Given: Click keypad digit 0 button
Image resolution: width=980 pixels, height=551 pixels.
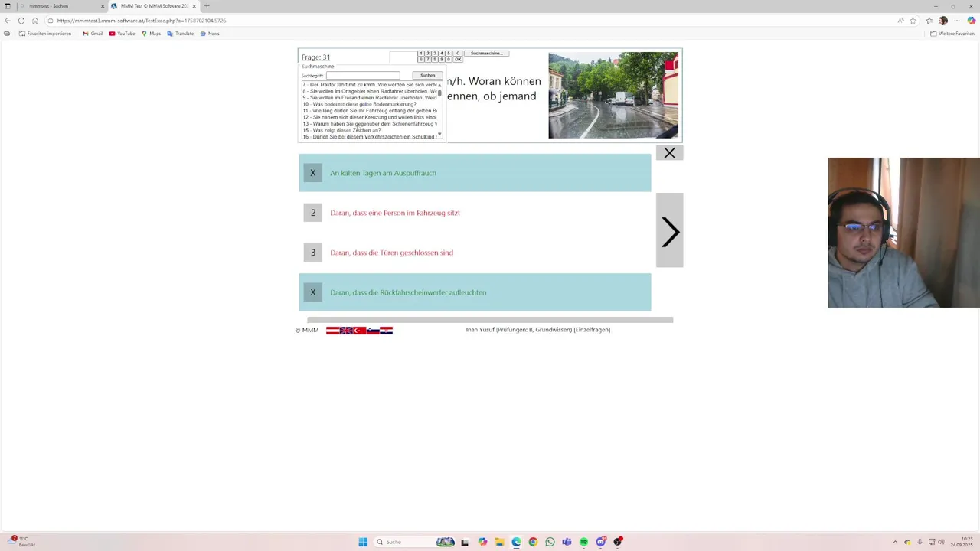Looking at the screenshot, I should 449,60.
